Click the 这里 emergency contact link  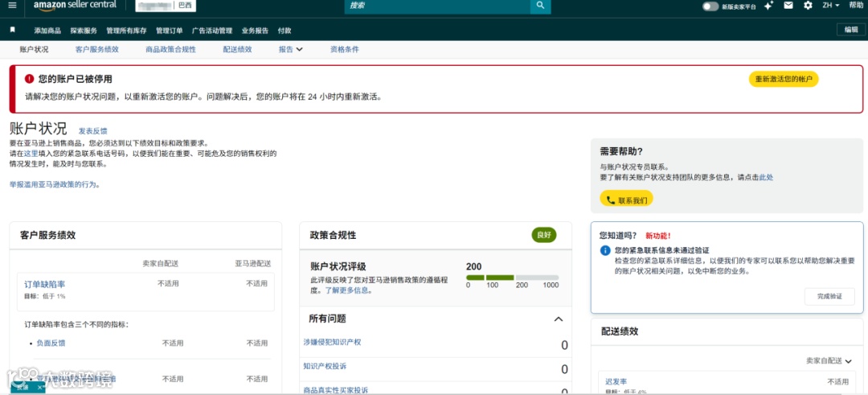point(31,154)
